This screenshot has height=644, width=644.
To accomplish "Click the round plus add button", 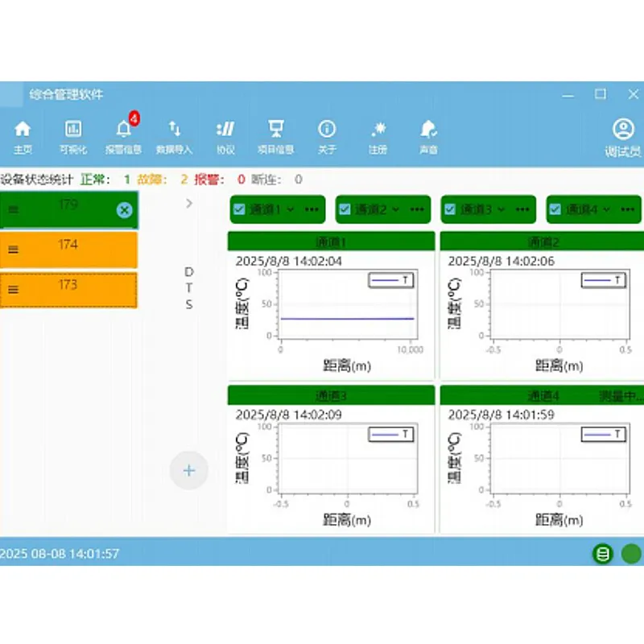I will pos(189,471).
